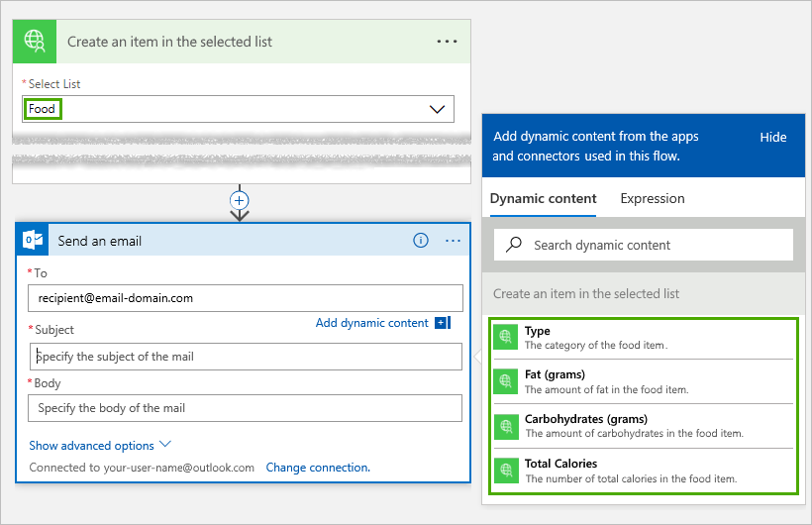Click the magnifier icon in the dynamic content search
Viewport: 812px width, 525px height.
[x=514, y=245]
